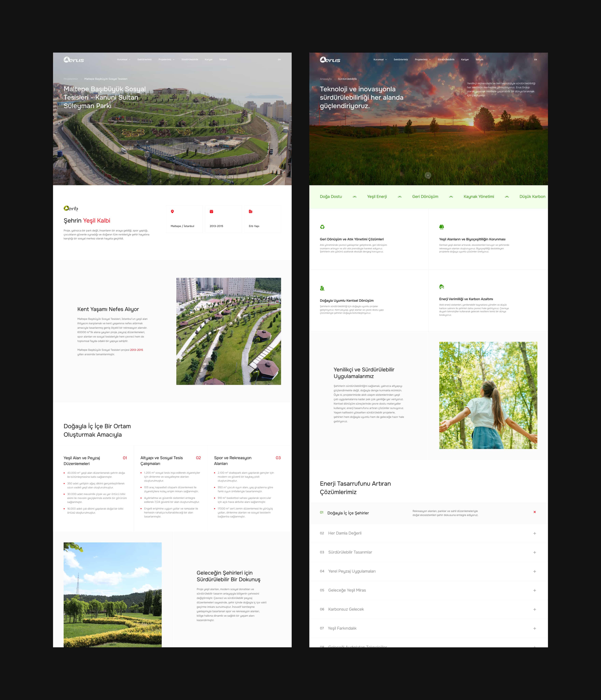Screen dimensions: 601x700
Task: Open Kariyer on right page navbar
Action: (465, 59)
